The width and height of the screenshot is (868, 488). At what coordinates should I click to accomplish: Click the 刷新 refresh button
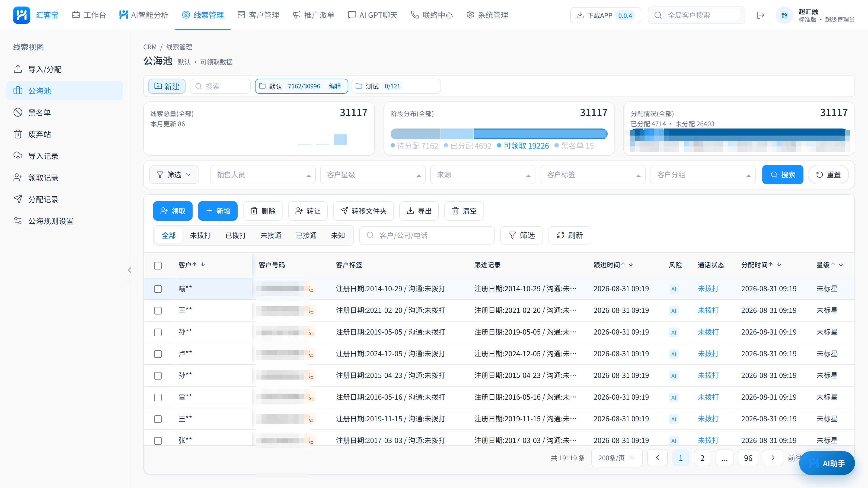(x=570, y=235)
